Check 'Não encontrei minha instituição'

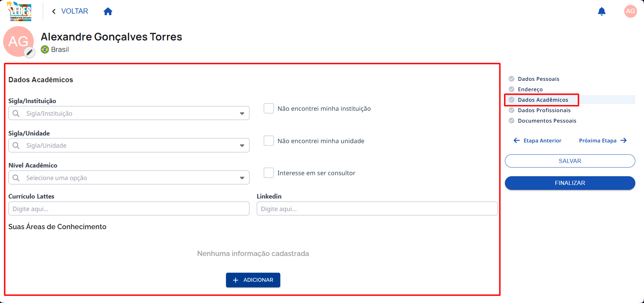point(269,108)
